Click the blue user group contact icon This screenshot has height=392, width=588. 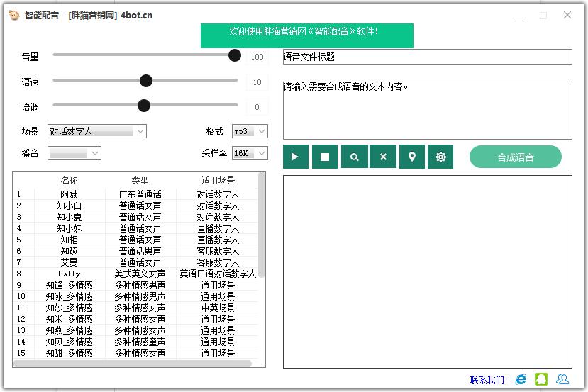562,379
